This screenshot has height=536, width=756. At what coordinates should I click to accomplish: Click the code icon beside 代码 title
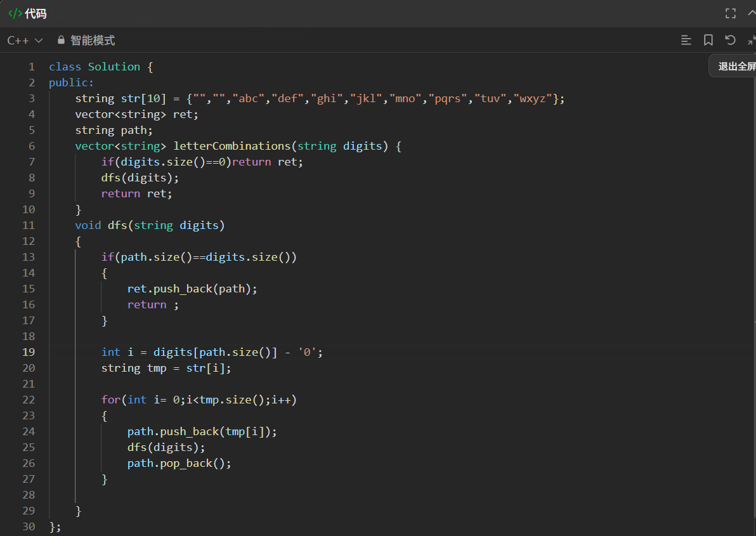[x=15, y=13]
